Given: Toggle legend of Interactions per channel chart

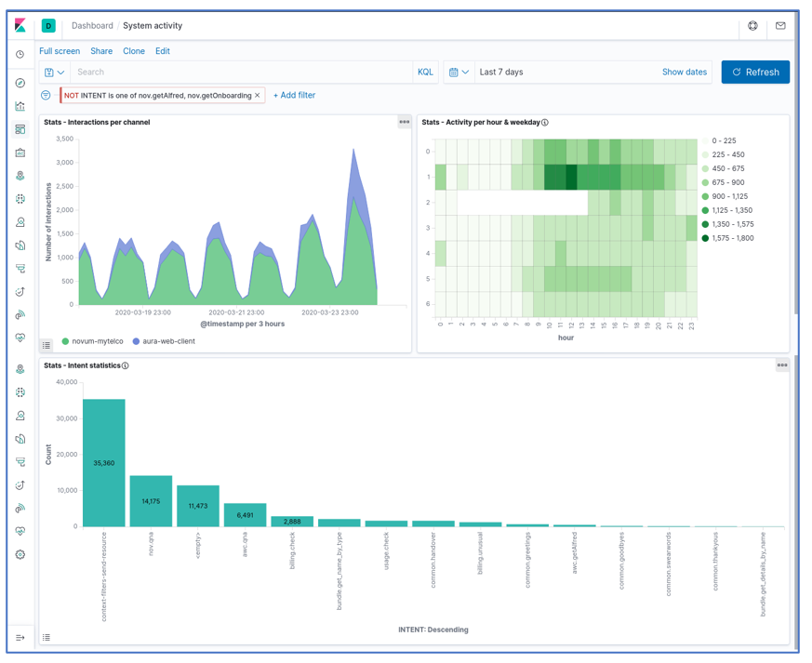Looking at the screenshot, I should click(47, 345).
